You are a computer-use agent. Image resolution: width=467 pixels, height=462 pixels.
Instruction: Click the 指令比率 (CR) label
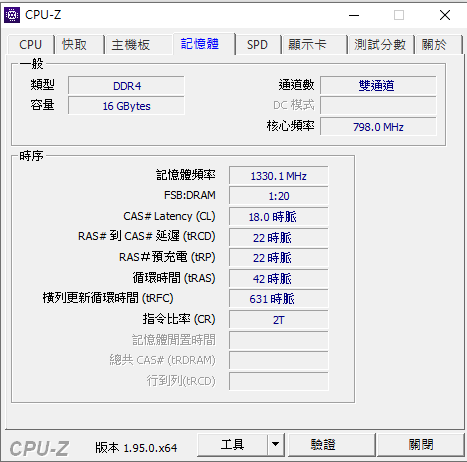coord(179,319)
